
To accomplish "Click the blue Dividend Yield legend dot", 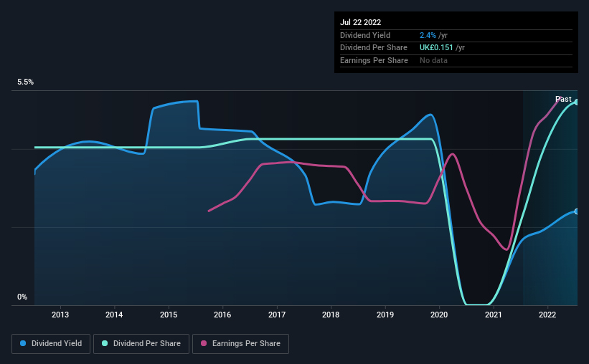I will 23,343.
